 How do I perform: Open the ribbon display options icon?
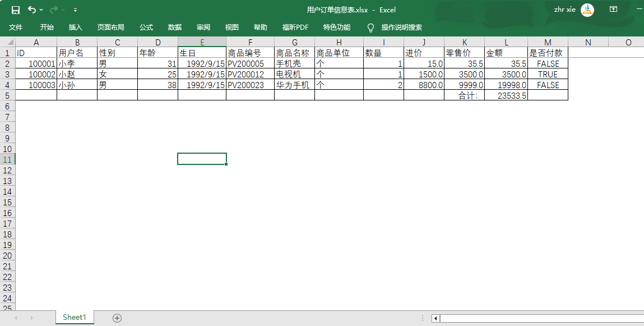tap(614, 10)
